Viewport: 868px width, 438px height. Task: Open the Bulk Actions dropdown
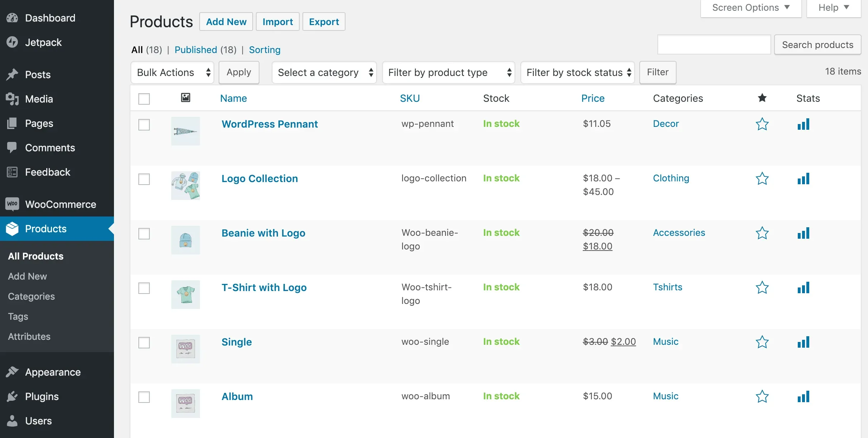[x=172, y=72]
